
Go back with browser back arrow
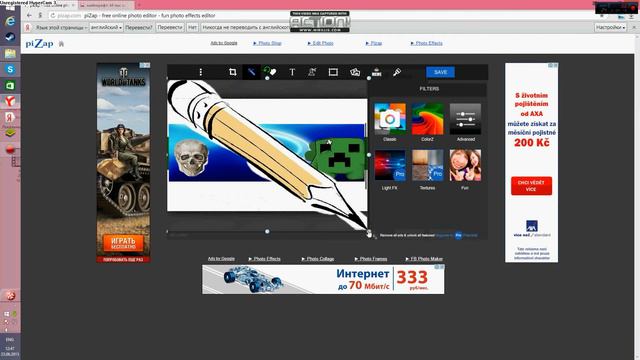click(x=29, y=15)
